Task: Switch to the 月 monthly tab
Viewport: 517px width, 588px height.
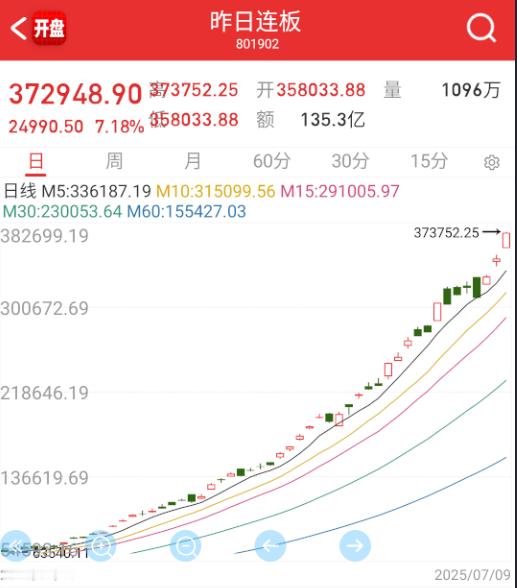Action: pos(193,161)
